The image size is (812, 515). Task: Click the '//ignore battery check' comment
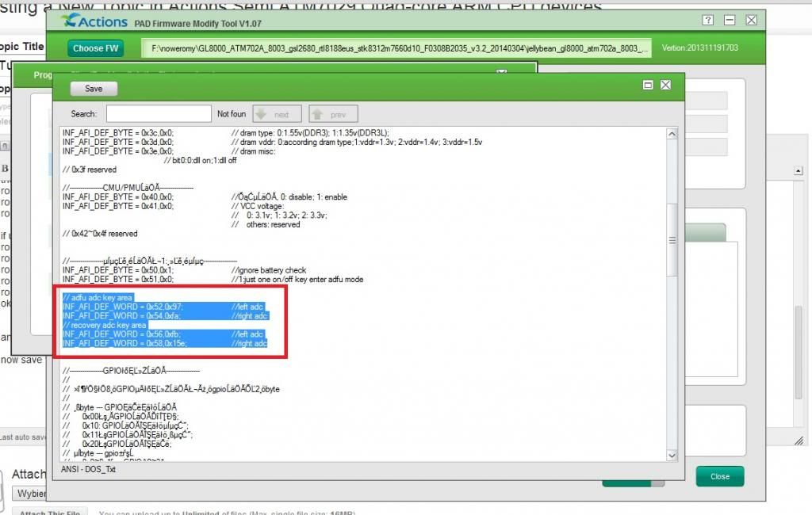[269, 270]
